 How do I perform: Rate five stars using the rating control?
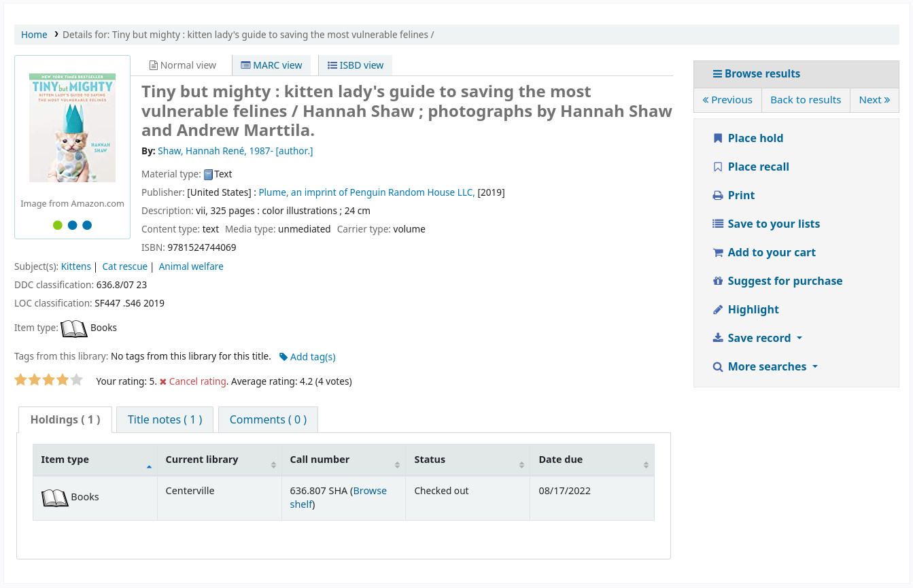[76, 379]
